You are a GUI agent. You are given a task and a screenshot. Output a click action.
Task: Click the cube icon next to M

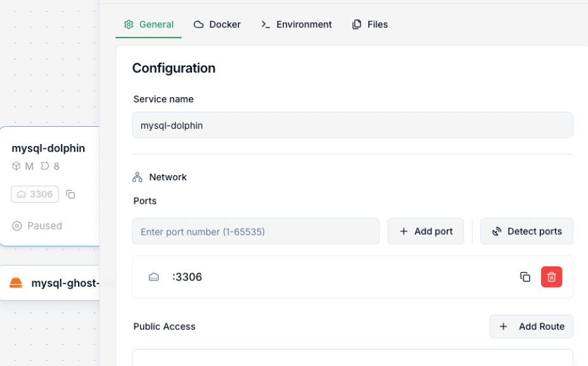(16, 166)
